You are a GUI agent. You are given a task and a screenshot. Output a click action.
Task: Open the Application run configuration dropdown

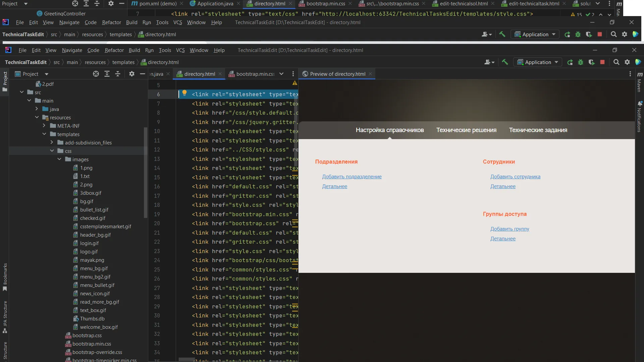tap(538, 62)
